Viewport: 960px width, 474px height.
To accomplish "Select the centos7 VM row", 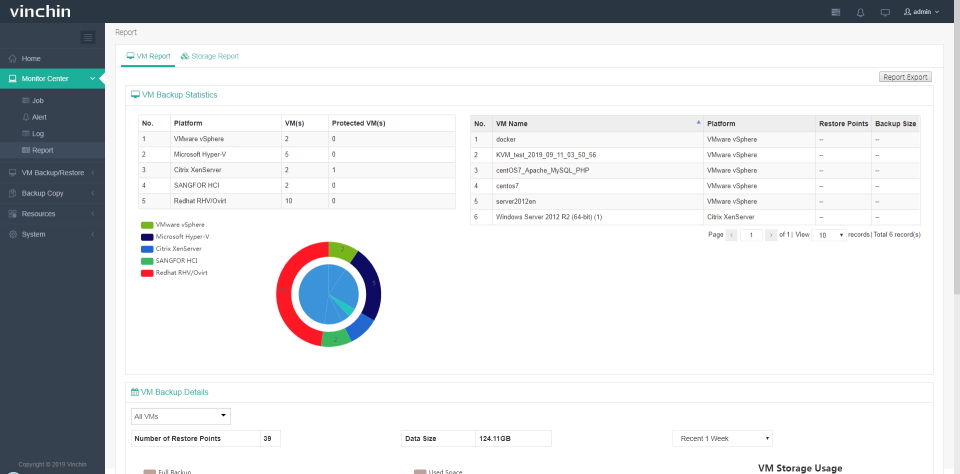I will coord(695,186).
